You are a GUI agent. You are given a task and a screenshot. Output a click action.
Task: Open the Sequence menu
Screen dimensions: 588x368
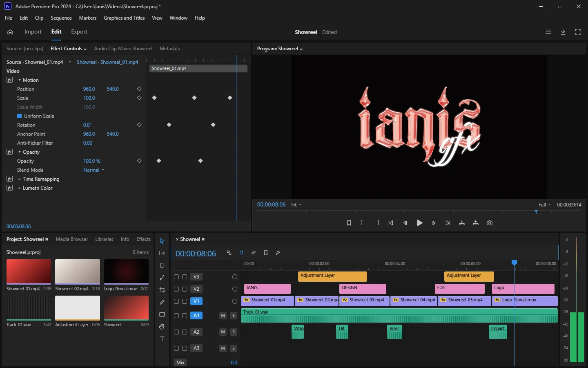(61, 18)
